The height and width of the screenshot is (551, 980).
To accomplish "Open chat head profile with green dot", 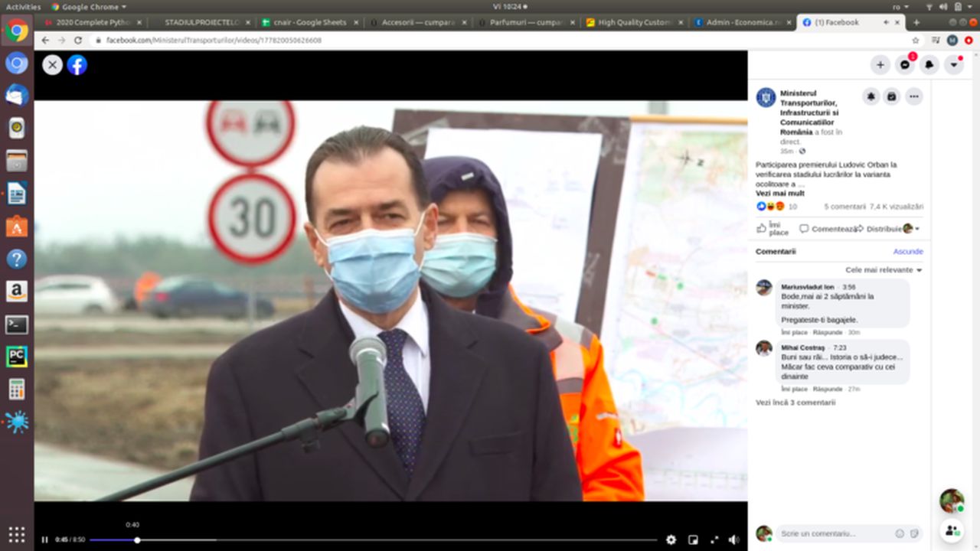I will coord(952,500).
